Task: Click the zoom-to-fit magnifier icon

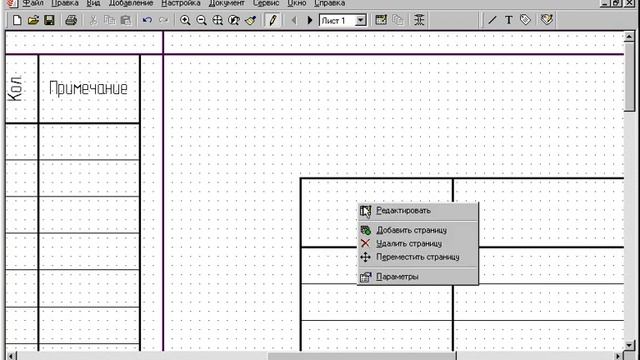Action: [218, 20]
